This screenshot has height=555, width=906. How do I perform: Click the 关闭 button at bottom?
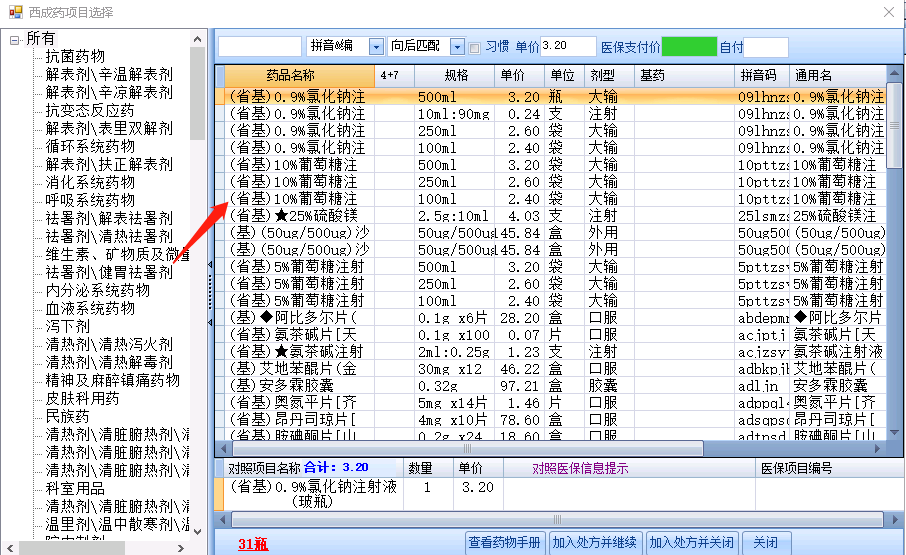(x=766, y=543)
